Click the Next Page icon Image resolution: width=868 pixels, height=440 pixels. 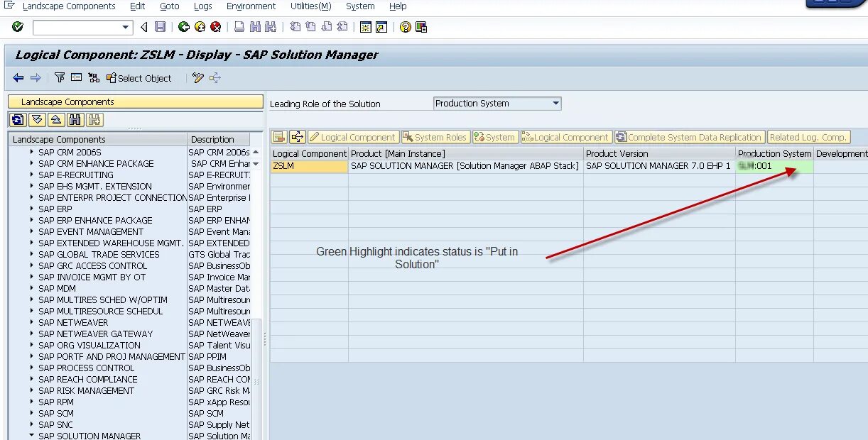(x=326, y=27)
